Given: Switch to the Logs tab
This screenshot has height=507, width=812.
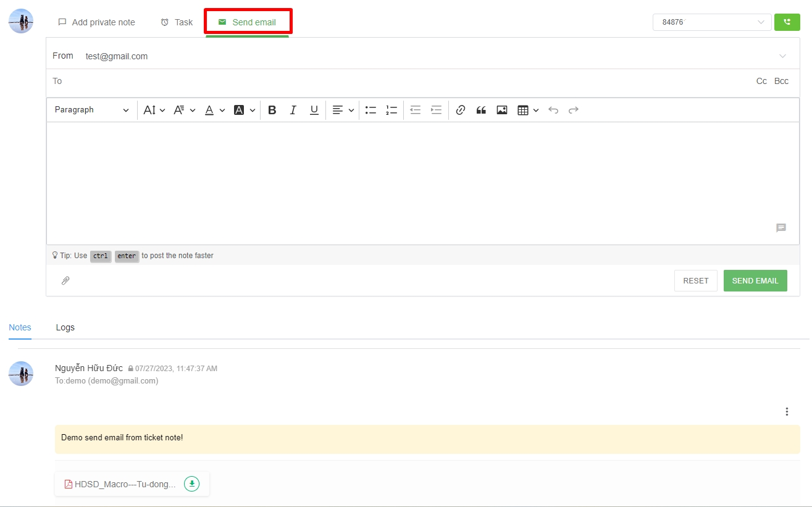Looking at the screenshot, I should (65, 327).
